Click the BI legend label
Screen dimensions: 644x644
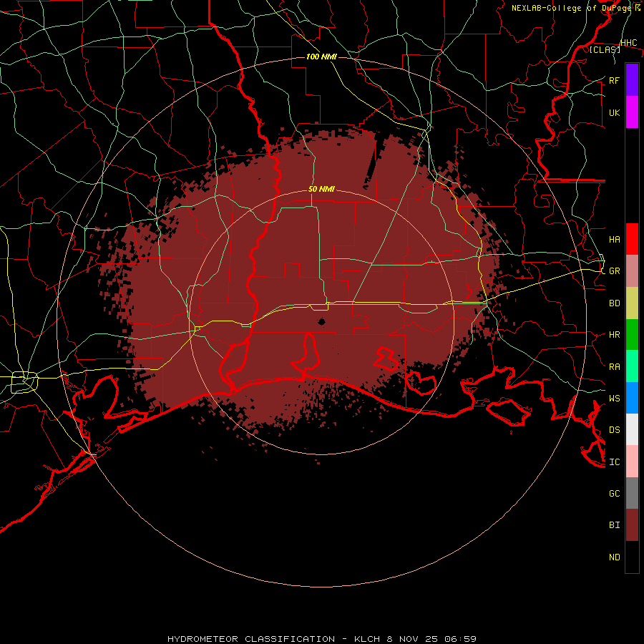(614, 525)
